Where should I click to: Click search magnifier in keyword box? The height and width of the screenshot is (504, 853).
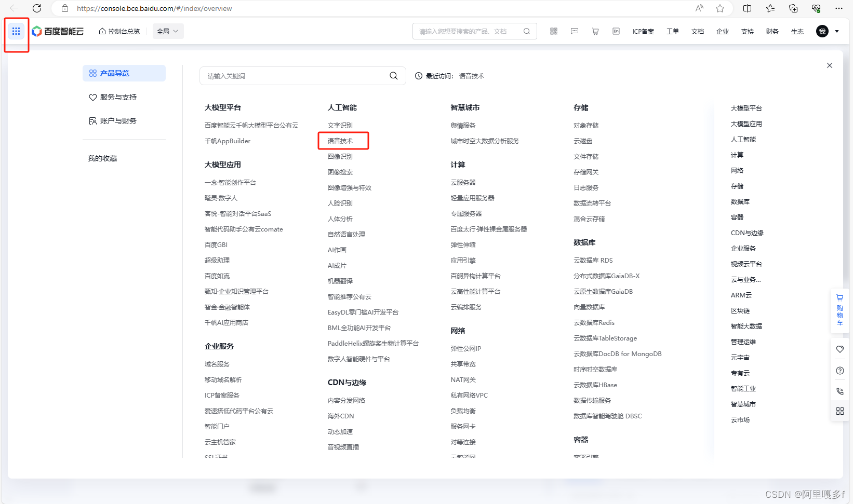click(x=394, y=76)
